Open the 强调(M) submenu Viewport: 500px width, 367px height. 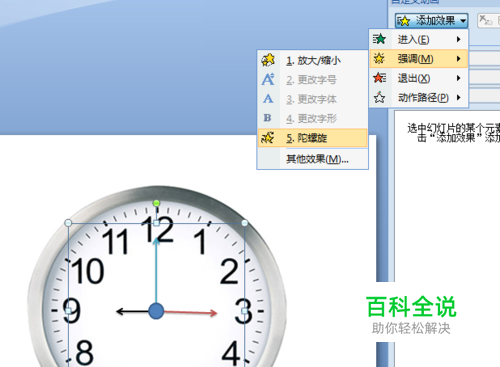click(x=419, y=59)
